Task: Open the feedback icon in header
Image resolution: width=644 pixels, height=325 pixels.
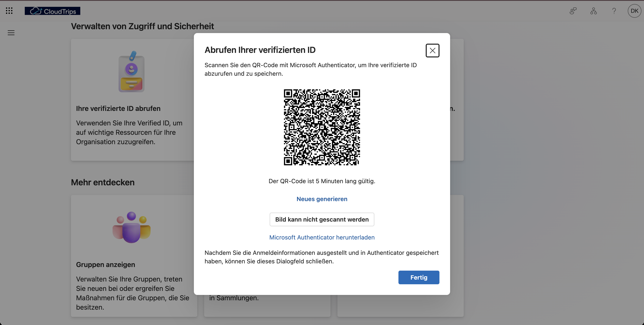Action: tap(573, 11)
